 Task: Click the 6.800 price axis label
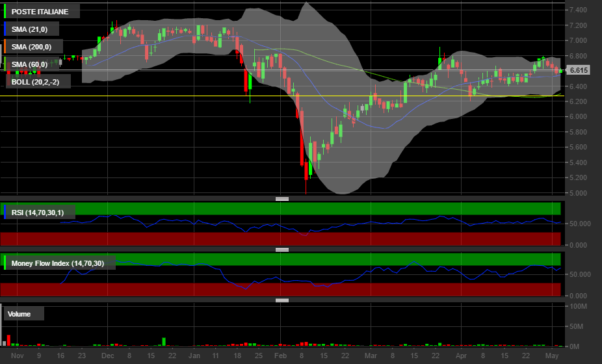[578, 56]
